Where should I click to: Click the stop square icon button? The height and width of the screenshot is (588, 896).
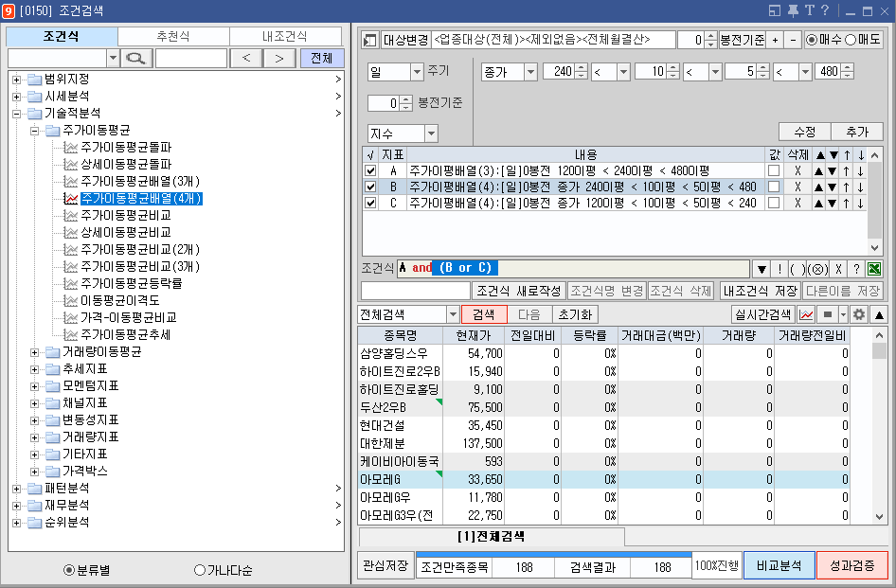tap(828, 314)
